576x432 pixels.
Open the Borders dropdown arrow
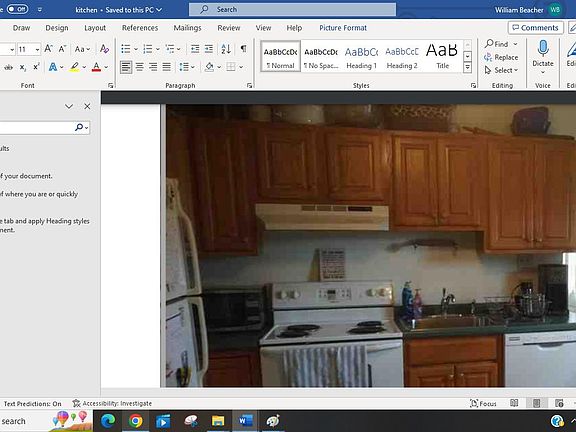241,67
